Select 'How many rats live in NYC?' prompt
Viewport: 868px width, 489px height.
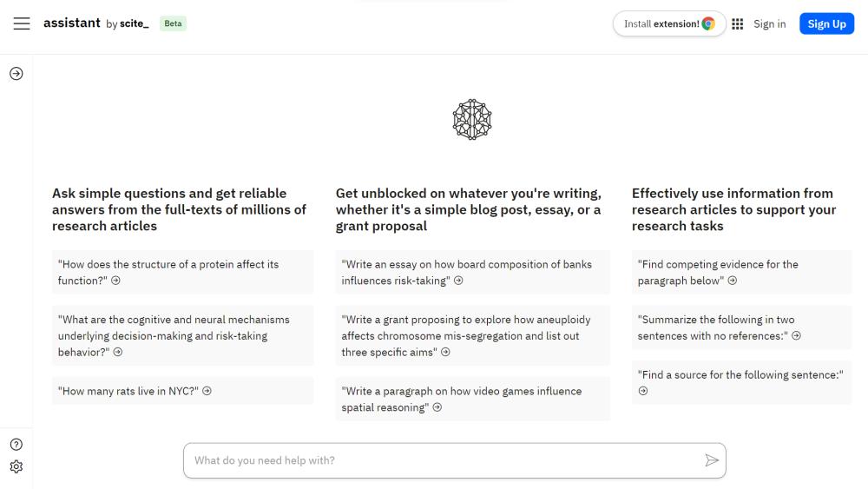(x=182, y=391)
